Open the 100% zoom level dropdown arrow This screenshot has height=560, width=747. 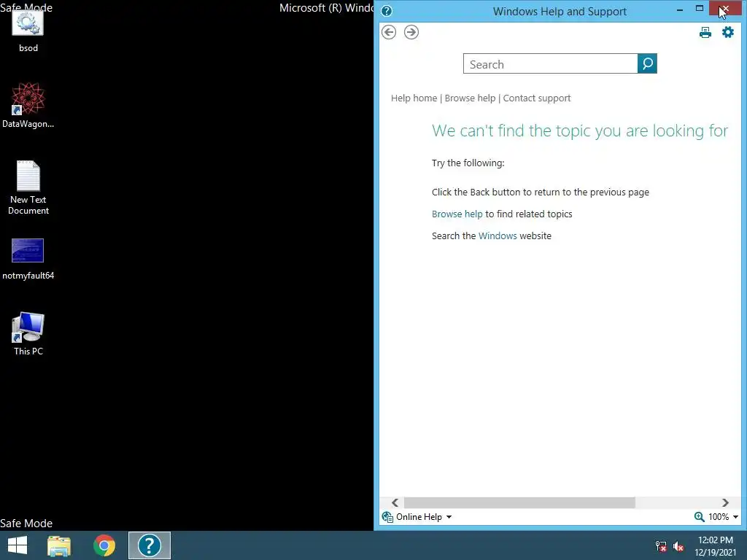(x=735, y=517)
